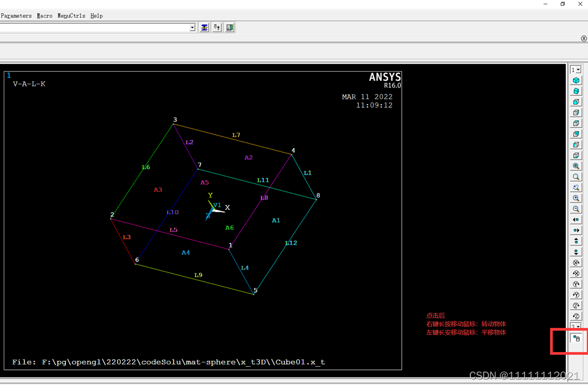The image size is (588, 385).
Task: Open the window number dropdown showing 1
Action: click(x=576, y=70)
